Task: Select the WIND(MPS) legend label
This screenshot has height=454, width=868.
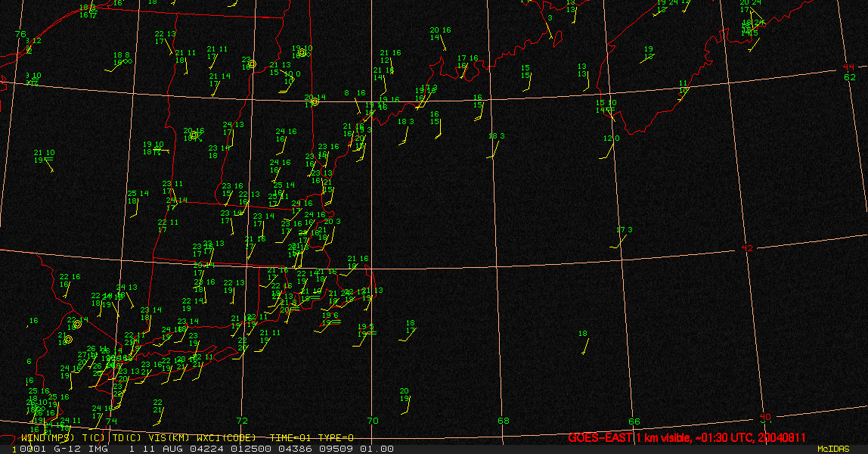Action: (x=48, y=438)
